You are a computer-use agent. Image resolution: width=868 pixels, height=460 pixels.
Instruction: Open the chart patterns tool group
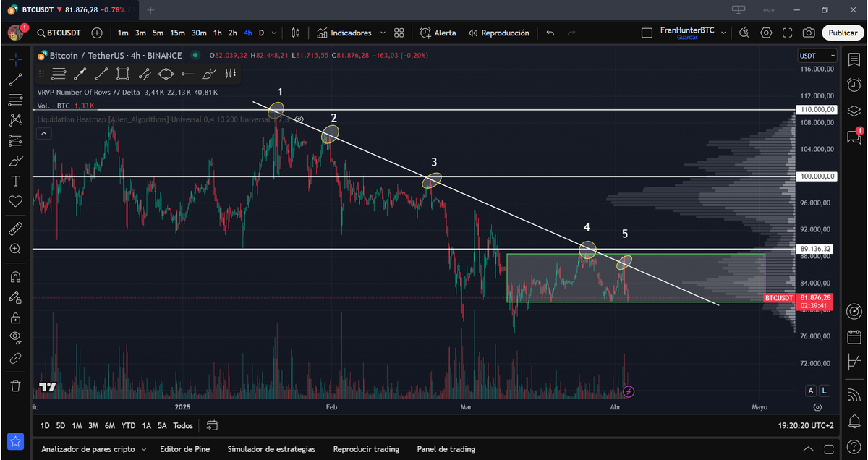(x=15, y=120)
